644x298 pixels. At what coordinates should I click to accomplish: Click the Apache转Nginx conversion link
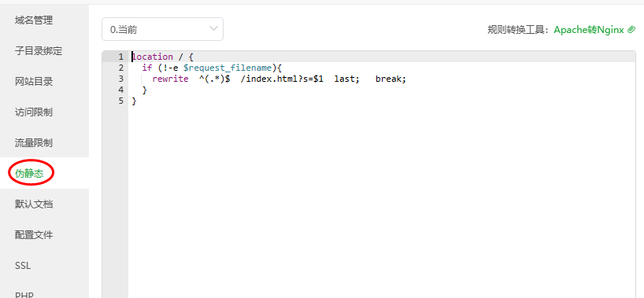click(x=589, y=30)
